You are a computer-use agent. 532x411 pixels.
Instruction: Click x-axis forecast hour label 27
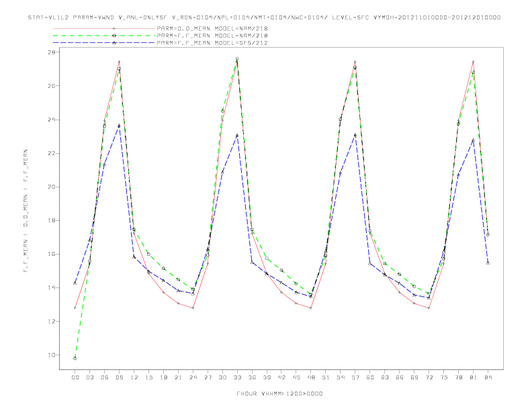208,377
